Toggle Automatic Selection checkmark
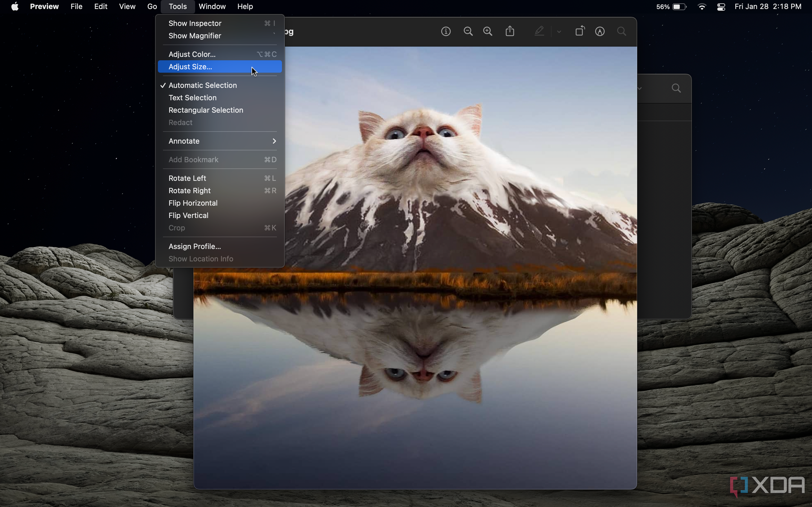 [x=203, y=85]
